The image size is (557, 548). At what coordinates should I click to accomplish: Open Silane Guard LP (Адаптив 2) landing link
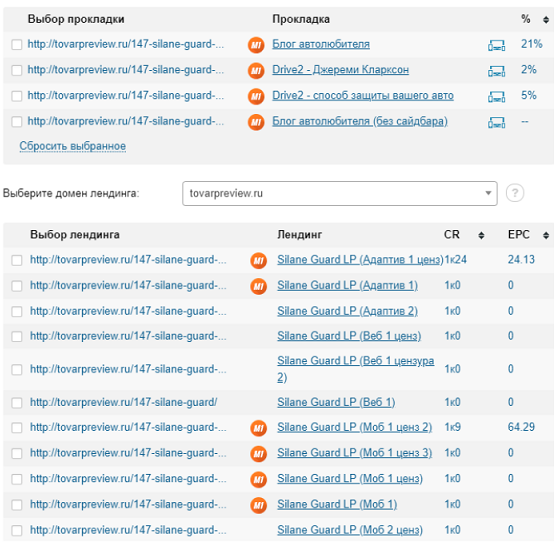[x=347, y=311]
